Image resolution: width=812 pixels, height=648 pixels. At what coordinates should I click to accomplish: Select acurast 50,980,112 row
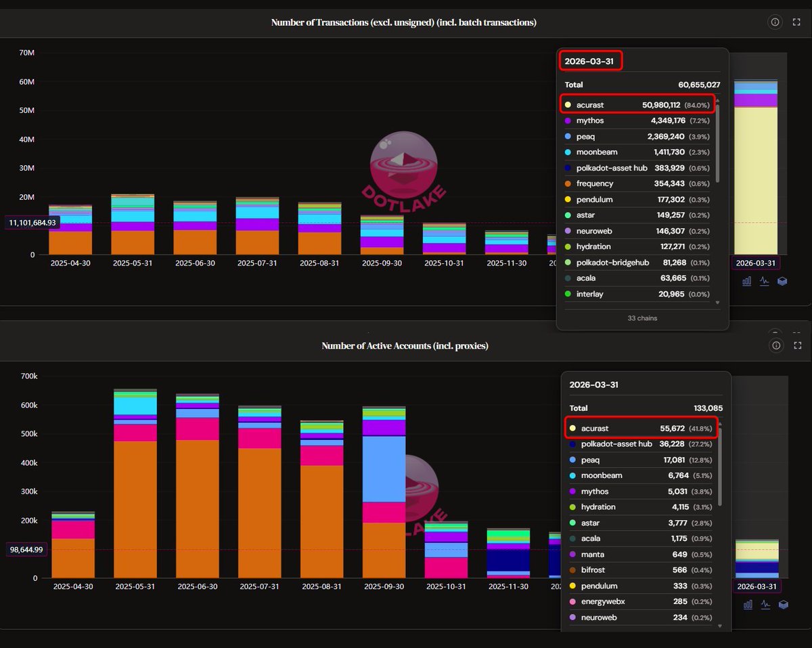637,105
